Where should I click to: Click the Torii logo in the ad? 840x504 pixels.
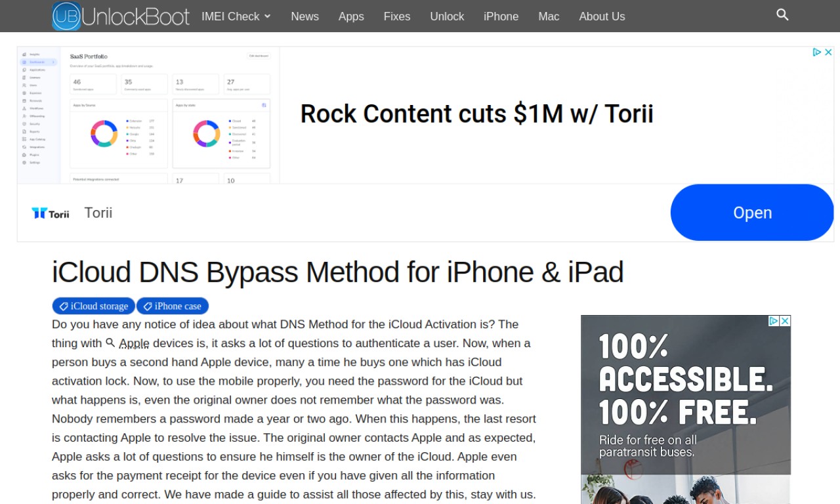point(51,213)
